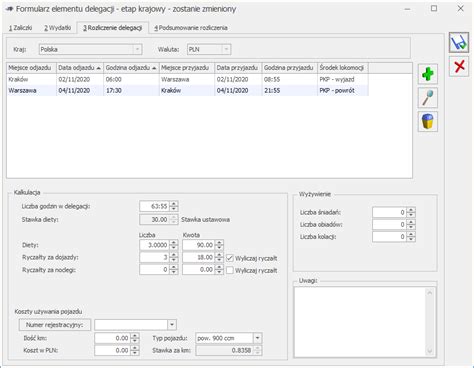The image size is (474, 368).
Task: Sort by the Godzina odjazdu column header
Action: click(x=131, y=68)
